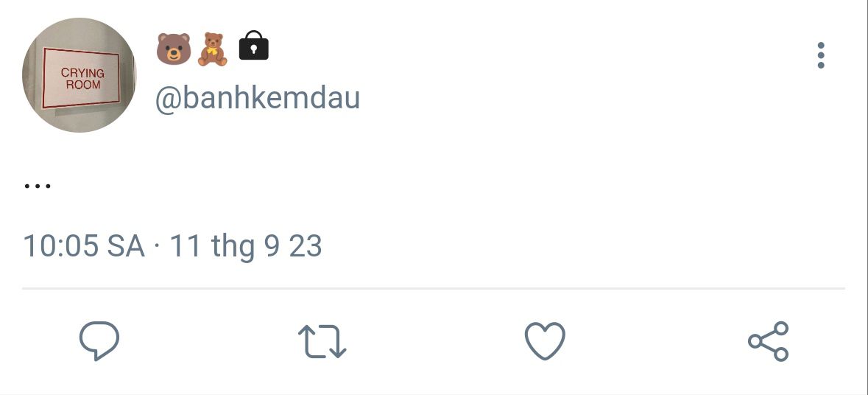The width and height of the screenshot is (868, 395).
Task: Expand more options for this tweet
Action: [x=820, y=55]
